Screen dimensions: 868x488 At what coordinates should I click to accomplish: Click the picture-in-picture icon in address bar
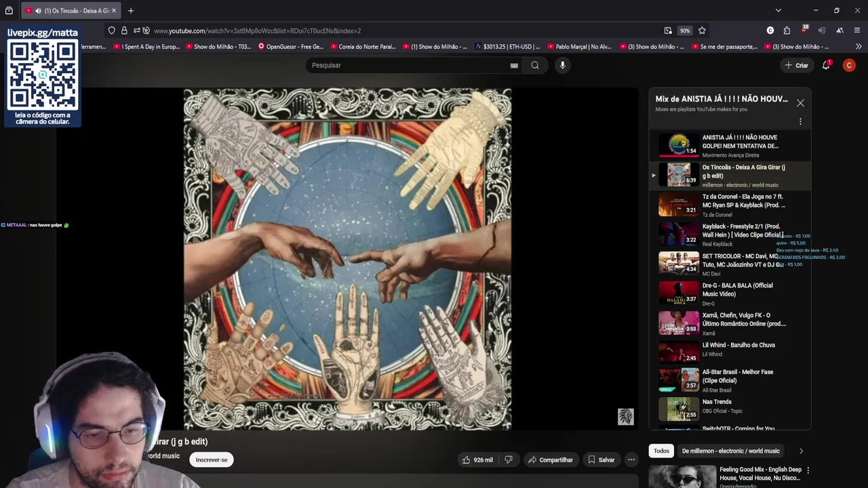668,30
